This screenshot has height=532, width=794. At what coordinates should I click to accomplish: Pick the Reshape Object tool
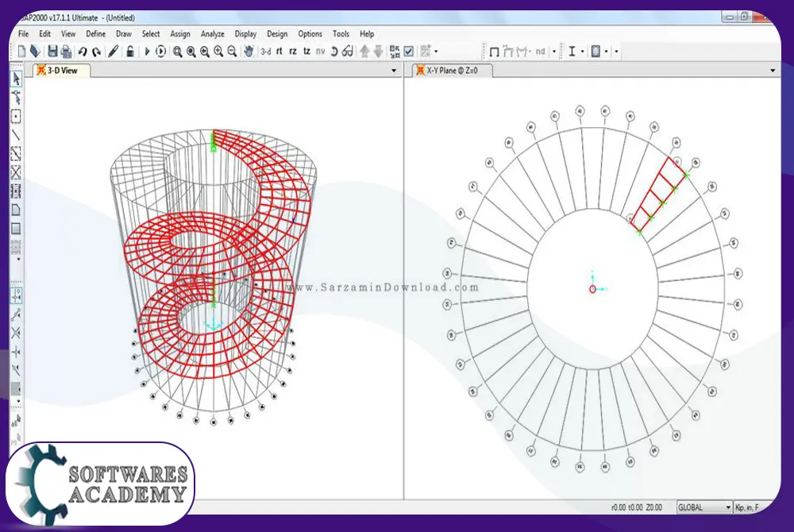tap(16, 98)
